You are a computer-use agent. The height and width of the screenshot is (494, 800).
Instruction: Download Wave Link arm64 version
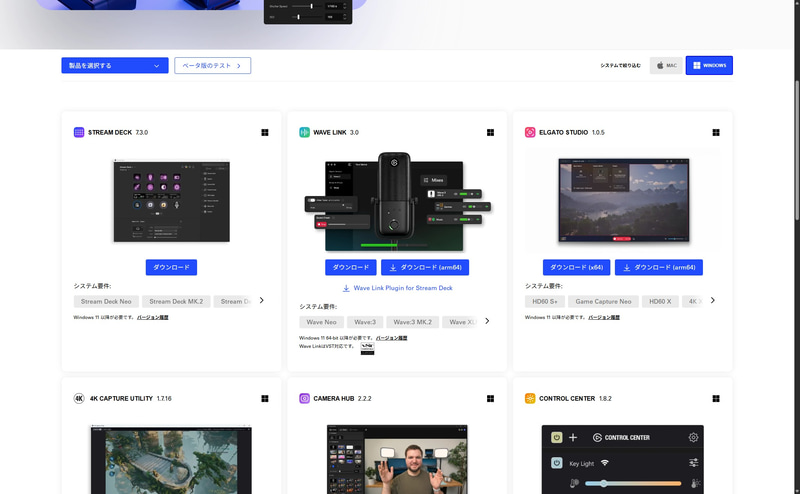tap(425, 267)
